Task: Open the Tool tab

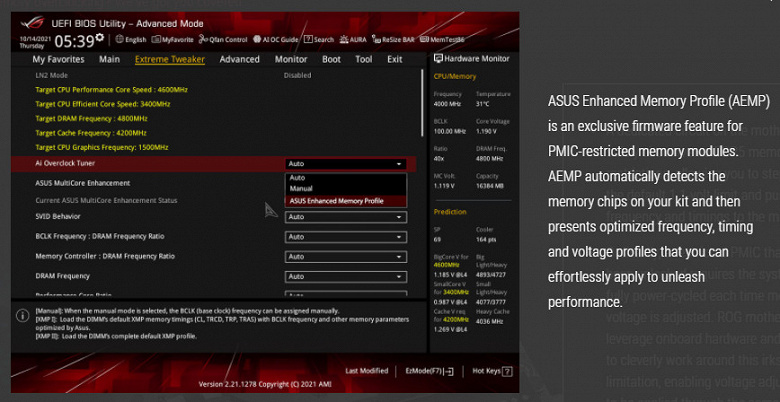Action: 364,59
